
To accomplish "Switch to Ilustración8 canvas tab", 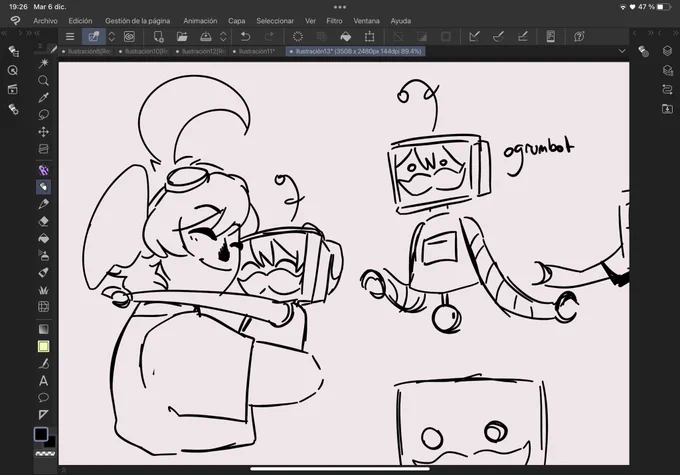I will pos(87,51).
